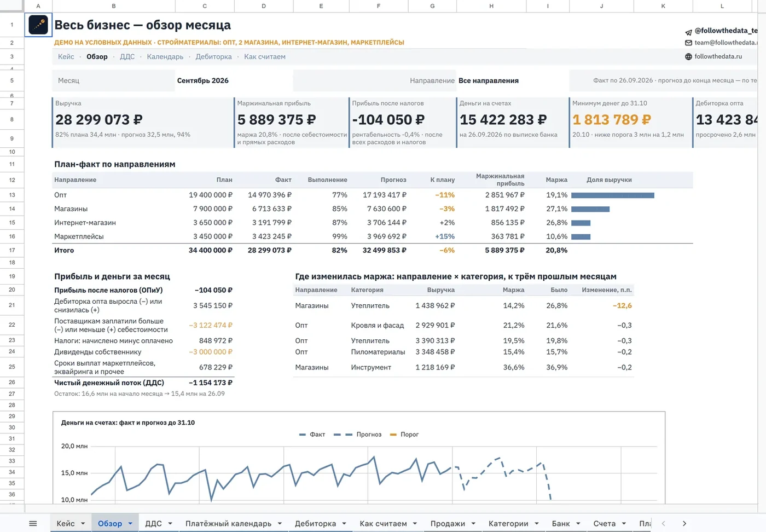Click the globe website icon
Image resolution: width=766 pixels, height=532 pixels.
click(x=688, y=56)
